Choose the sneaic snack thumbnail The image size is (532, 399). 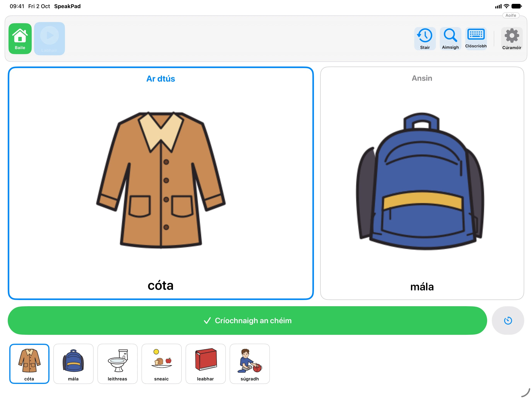[161, 364]
